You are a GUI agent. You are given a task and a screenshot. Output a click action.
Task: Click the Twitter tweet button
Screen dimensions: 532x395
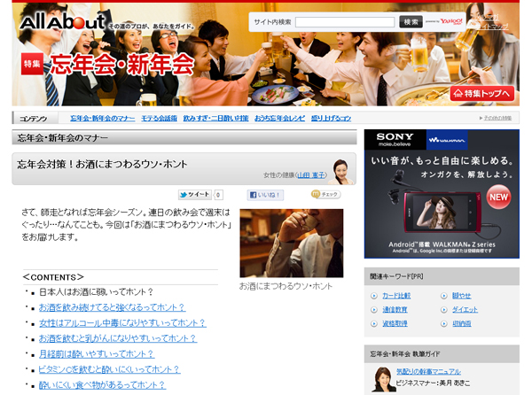click(195, 194)
